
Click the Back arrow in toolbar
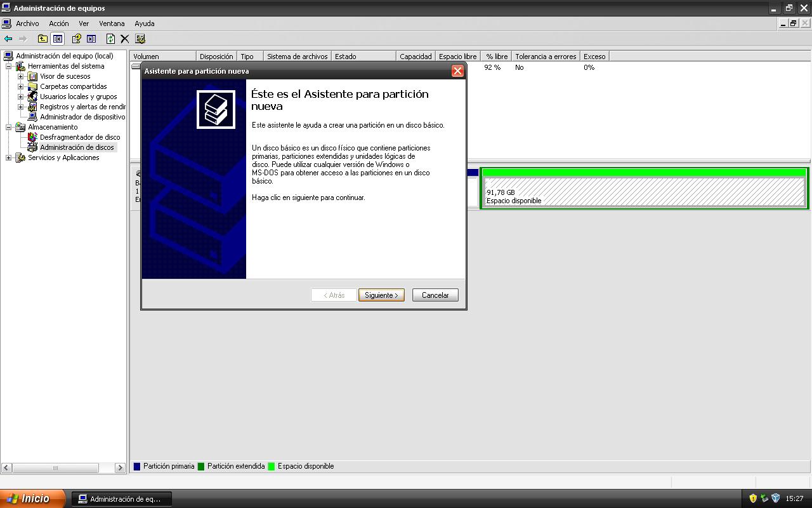[x=8, y=39]
